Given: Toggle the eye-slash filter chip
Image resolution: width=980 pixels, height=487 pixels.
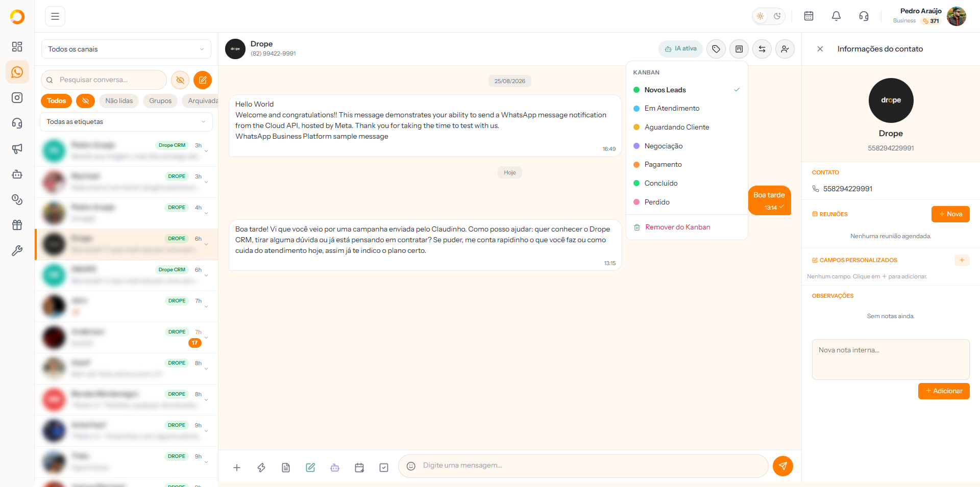Looking at the screenshot, I should point(85,101).
